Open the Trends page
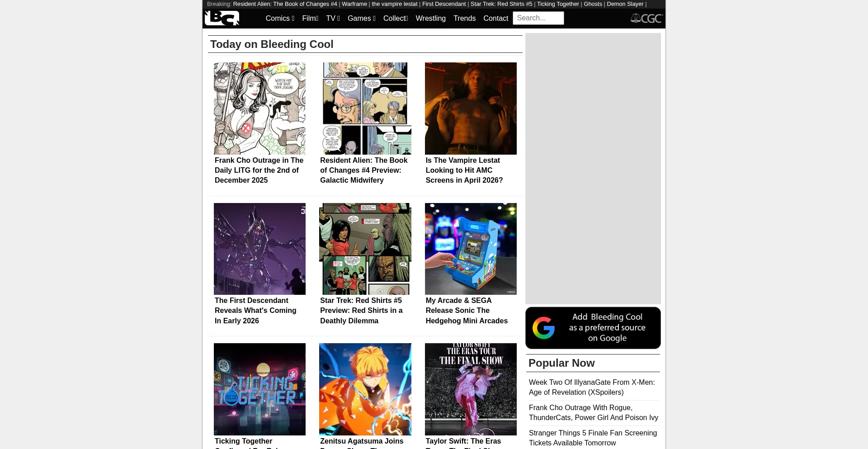The width and height of the screenshot is (868, 449). pos(464,19)
